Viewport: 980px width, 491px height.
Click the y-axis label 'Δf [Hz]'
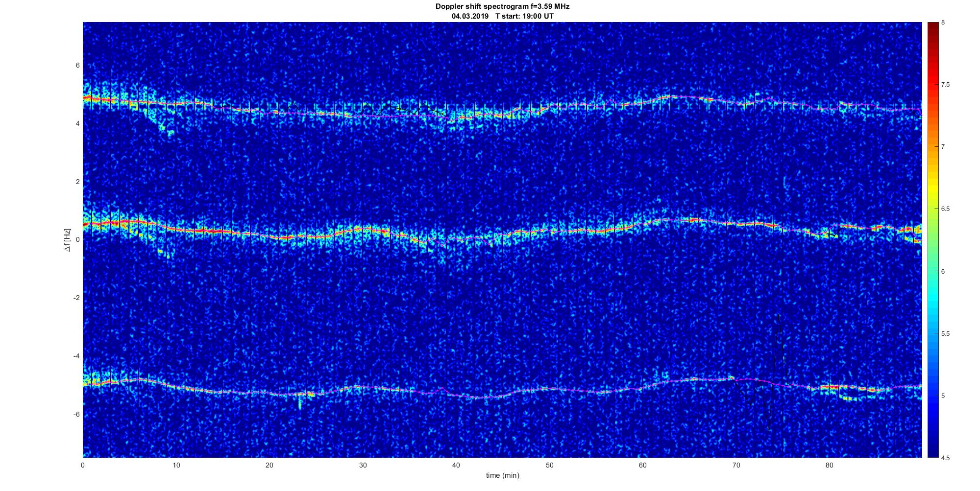tap(68, 240)
